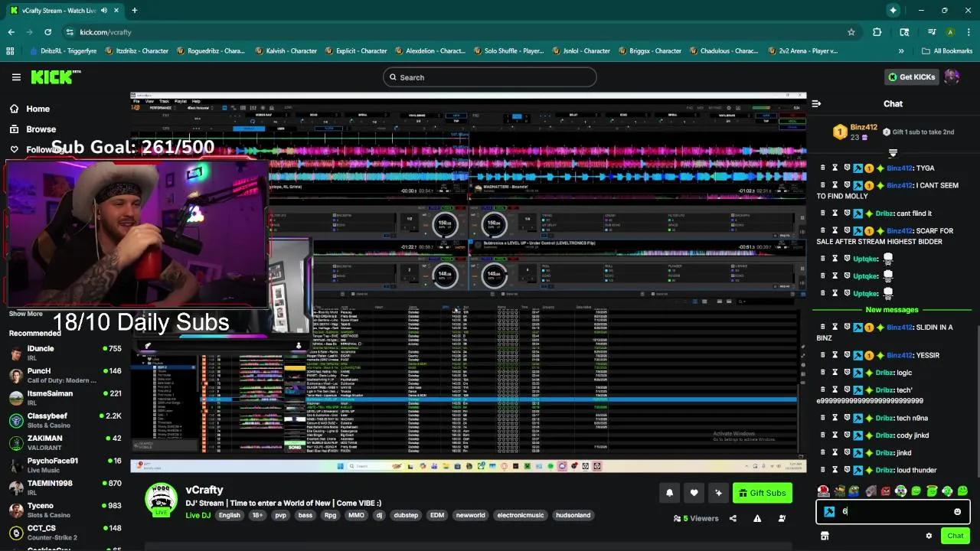Click the Kick search box
The image size is (980, 551).
tap(490, 77)
